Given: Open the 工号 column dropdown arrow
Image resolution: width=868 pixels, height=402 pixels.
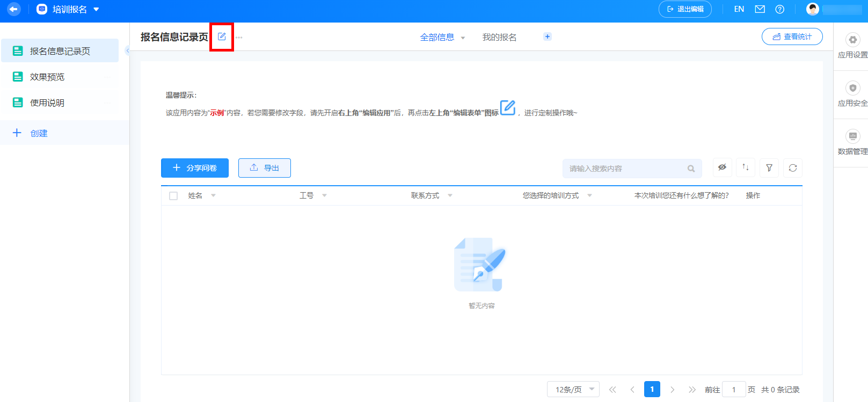Looking at the screenshot, I should click(324, 195).
